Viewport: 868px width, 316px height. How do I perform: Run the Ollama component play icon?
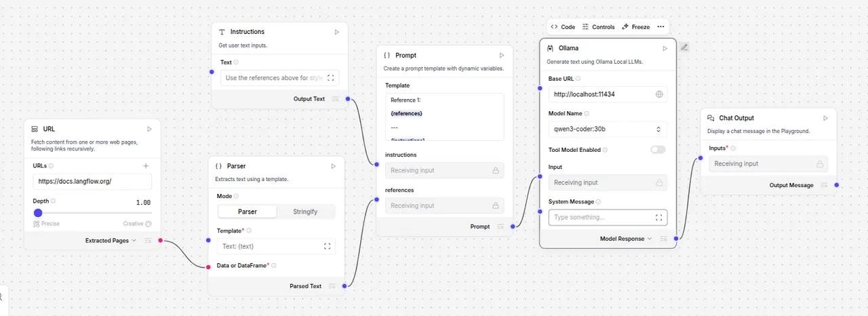click(x=665, y=48)
